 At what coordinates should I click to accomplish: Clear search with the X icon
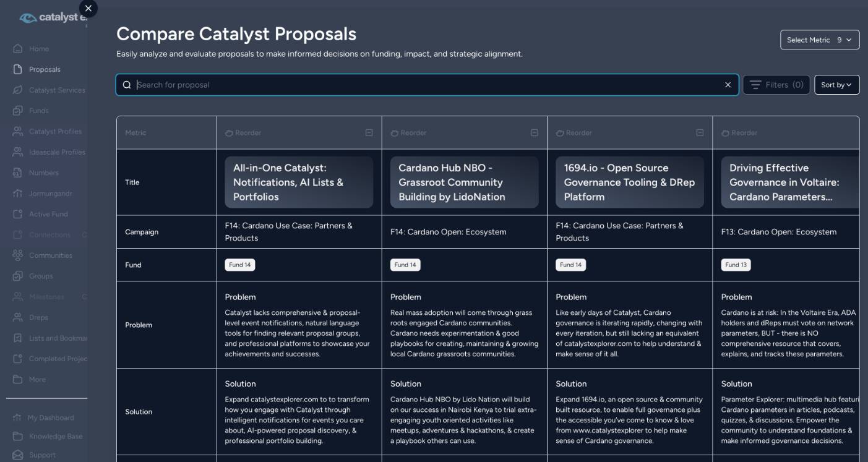click(x=728, y=85)
